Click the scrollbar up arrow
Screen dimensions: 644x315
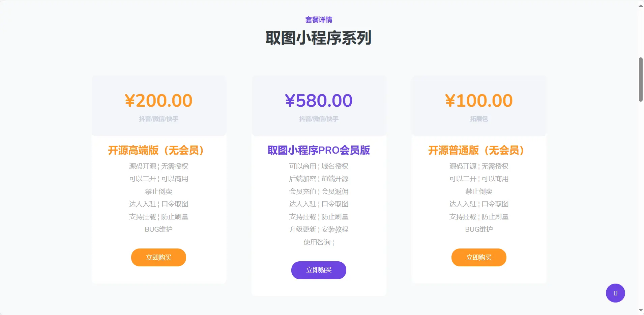tap(640, 5)
